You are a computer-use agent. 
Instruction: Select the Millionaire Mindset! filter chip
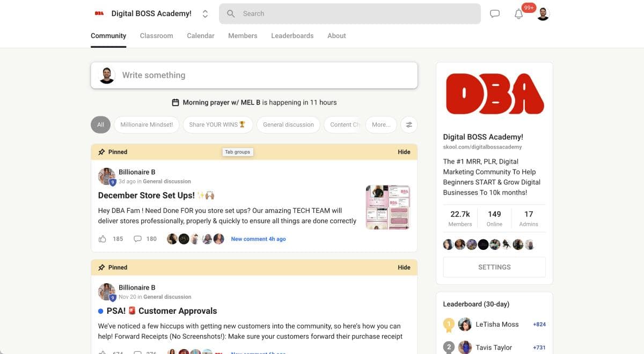point(146,124)
